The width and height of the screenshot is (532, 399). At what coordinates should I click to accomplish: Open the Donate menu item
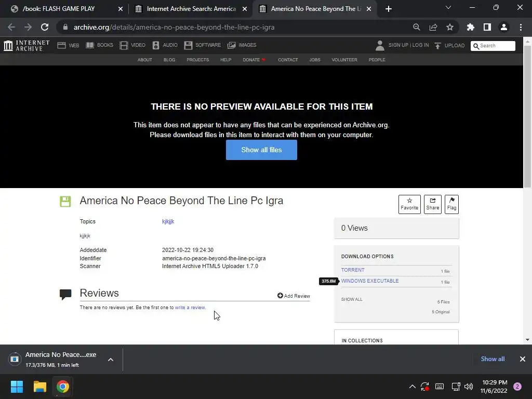(x=254, y=60)
